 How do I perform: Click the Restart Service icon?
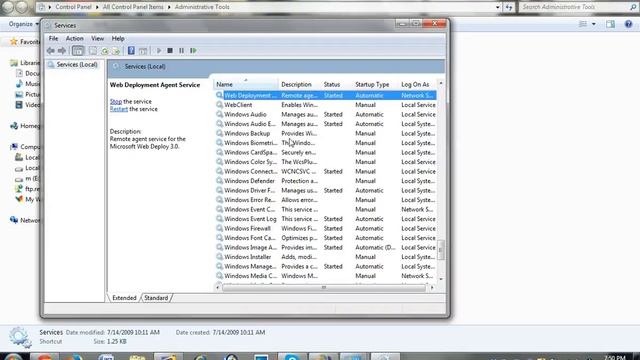point(193,51)
